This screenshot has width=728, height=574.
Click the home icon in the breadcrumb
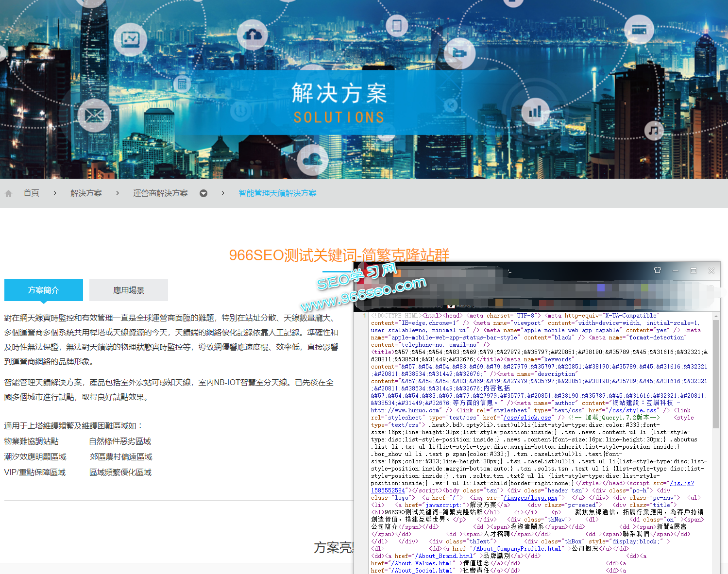8,193
